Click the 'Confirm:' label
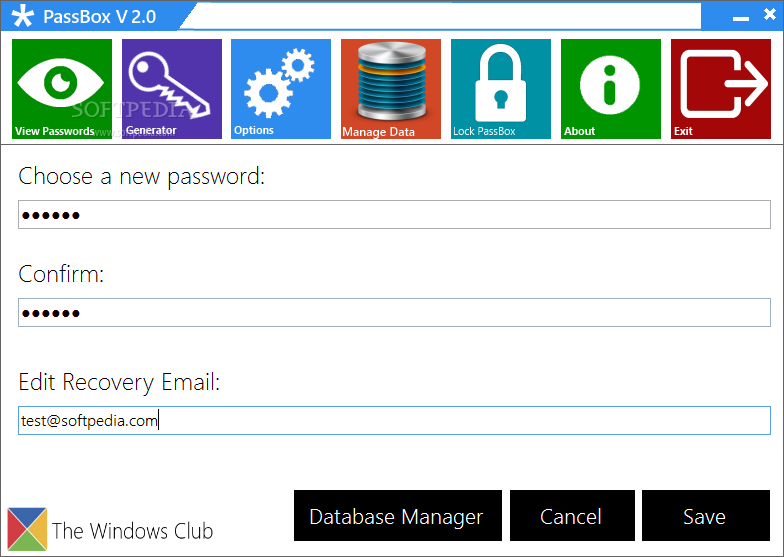Screen dimensions: 784x557 pos(61,274)
